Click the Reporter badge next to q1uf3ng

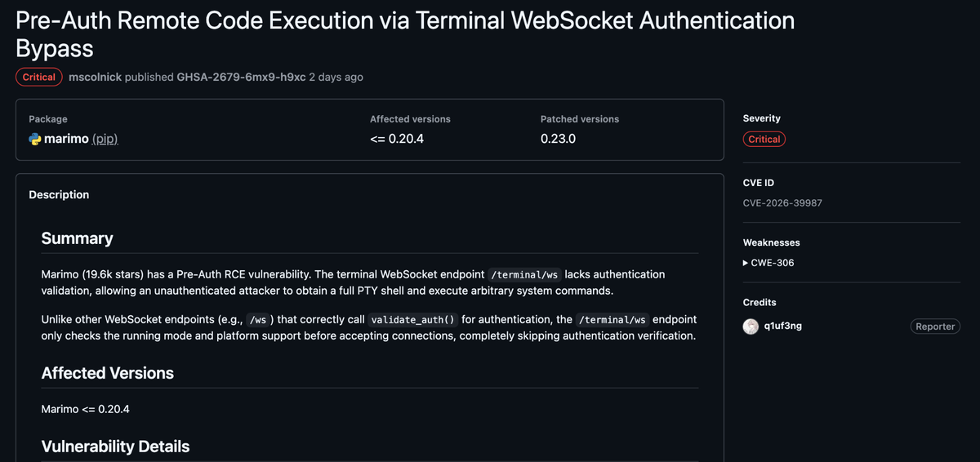[x=935, y=327]
